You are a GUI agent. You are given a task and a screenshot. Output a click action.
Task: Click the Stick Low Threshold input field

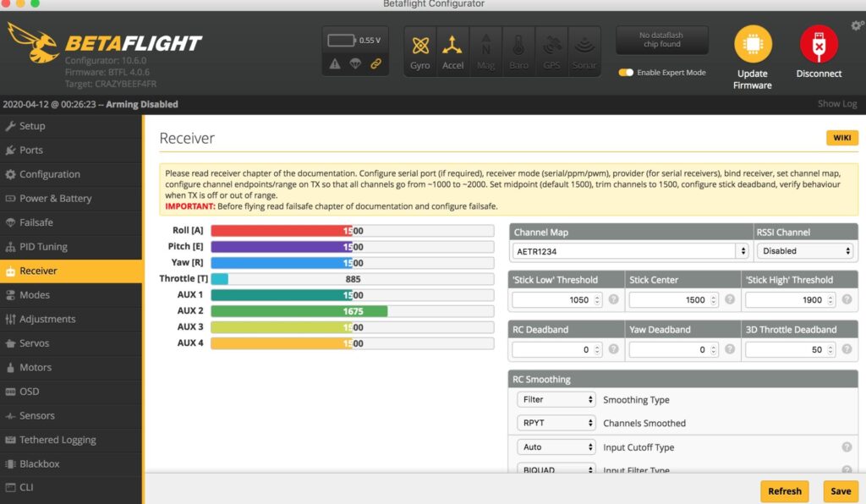(x=556, y=299)
